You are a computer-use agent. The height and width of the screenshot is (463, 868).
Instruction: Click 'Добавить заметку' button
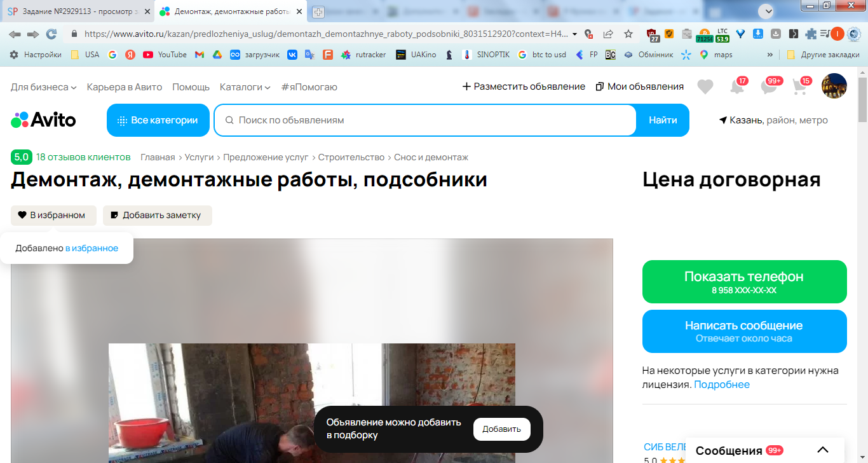157,215
